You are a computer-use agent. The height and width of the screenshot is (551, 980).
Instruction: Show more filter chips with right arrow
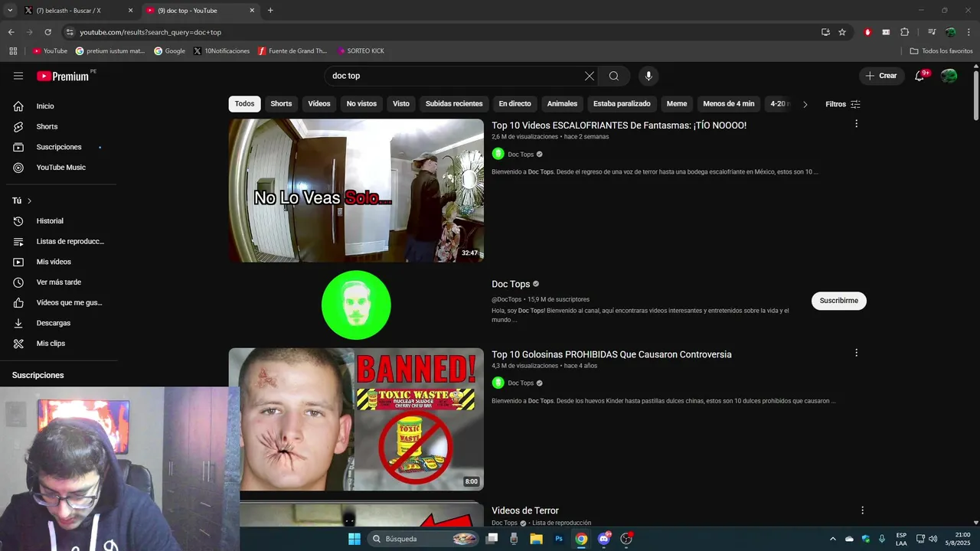(805, 104)
